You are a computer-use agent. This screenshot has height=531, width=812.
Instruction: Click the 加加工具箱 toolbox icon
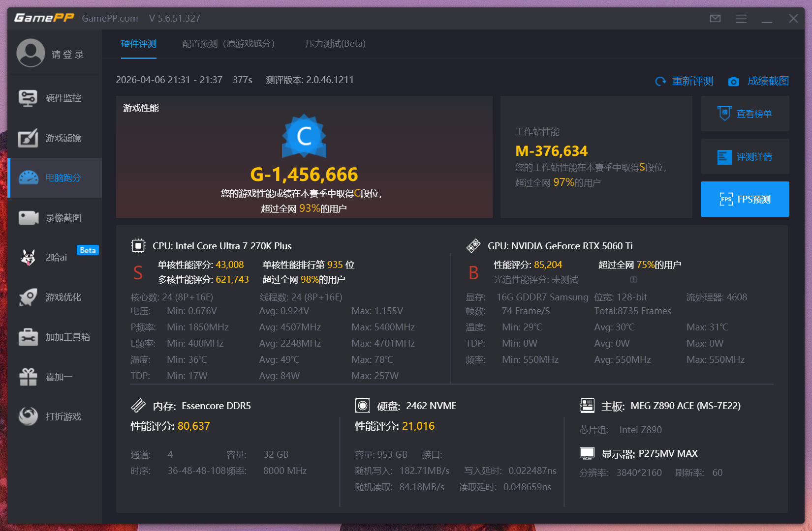pos(28,337)
